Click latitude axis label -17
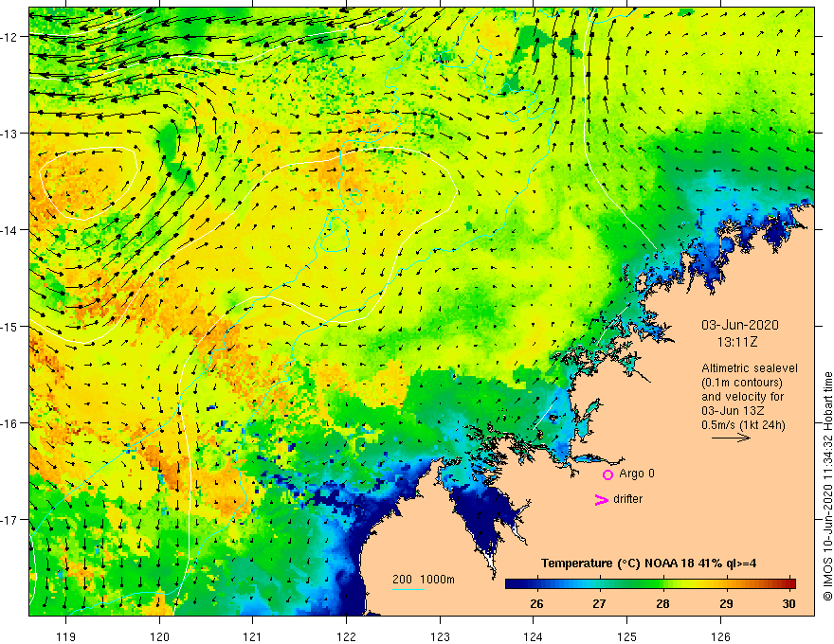This screenshot has width=834, height=644. coord(10,520)
